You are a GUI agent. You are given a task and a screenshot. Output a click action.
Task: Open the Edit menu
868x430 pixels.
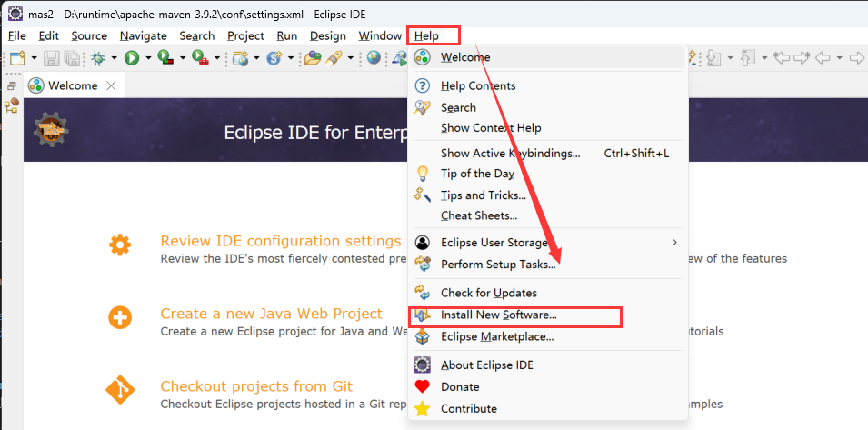tap(49, 36)
